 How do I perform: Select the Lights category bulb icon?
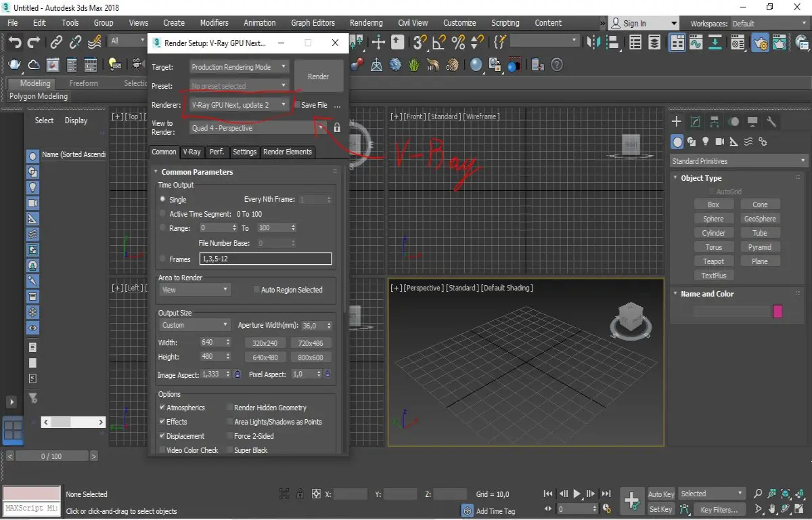point(706,142)
